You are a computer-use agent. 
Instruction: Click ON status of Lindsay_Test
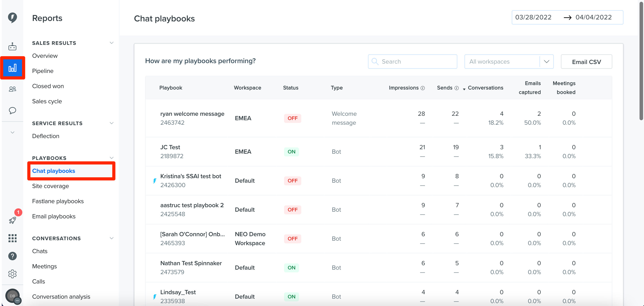coord(291,296)
